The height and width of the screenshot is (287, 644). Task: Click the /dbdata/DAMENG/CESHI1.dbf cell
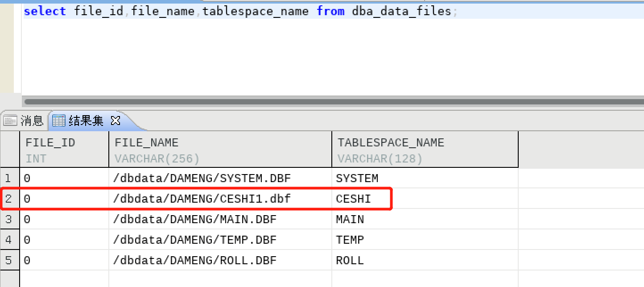coord(220,199)
